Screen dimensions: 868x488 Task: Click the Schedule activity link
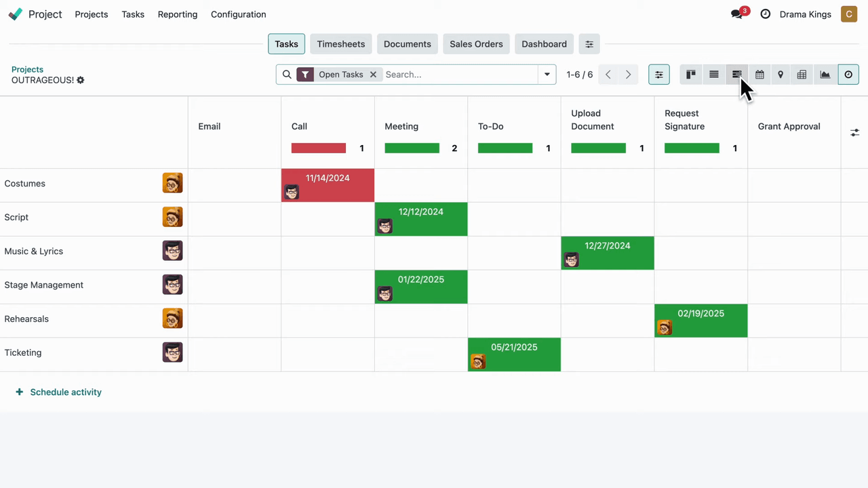(x=65, y=392)
